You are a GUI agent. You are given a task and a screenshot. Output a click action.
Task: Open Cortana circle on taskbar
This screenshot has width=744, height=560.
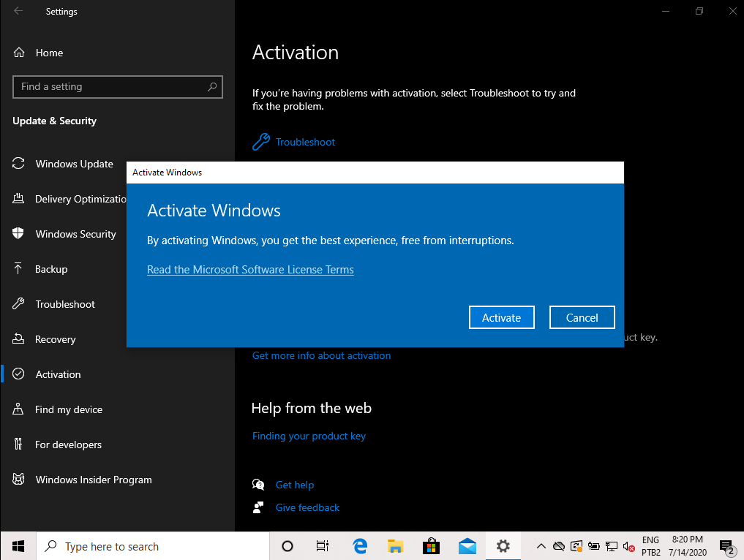point(287,546)
